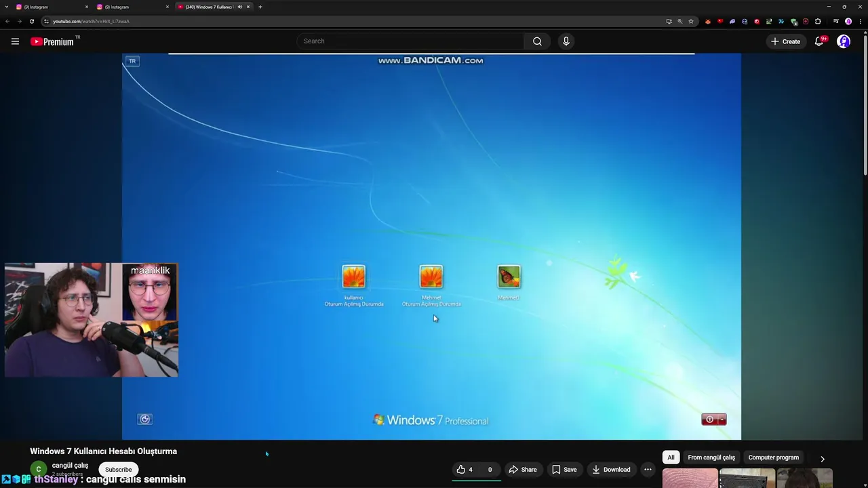
Task: Open Ease of Access button in video
Action: [x=144, y=420]
